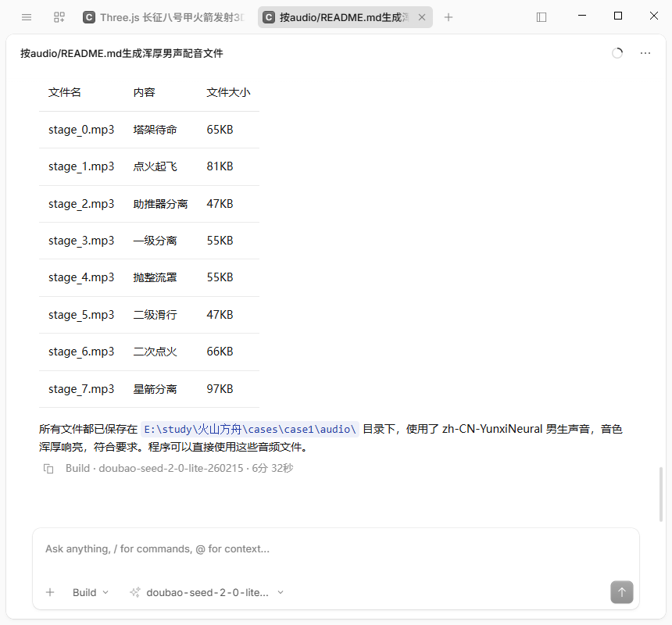Click the loading spinner status icon
Viewport: 672px width, 625px height.
tap(617, 53)
